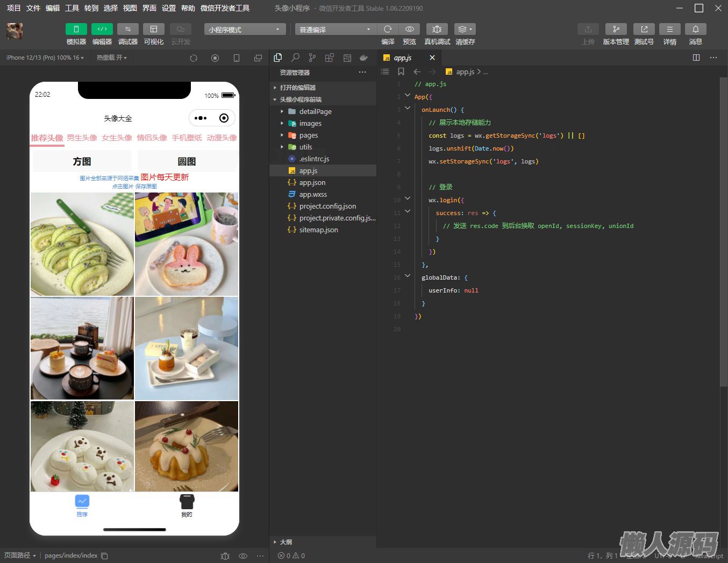
Task: Open source control icon in sidebar
Action: 312,58
